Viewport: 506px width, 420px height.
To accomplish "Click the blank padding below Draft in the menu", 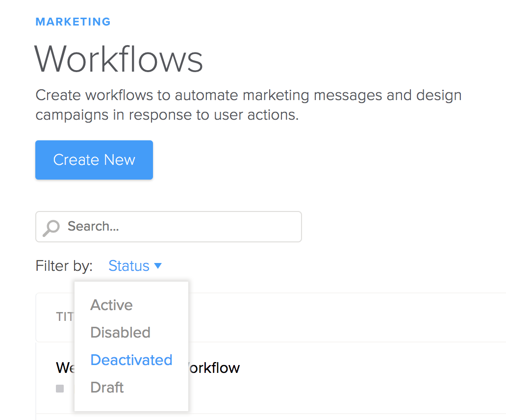I will pos(131,404).
